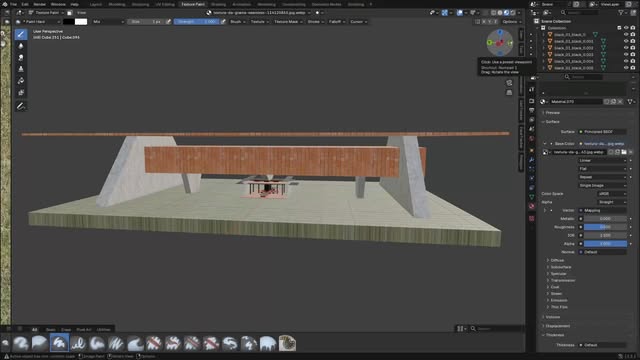
Task: Toggle eye for black_01_black_0.001 object
Action: tap(626, 41)
